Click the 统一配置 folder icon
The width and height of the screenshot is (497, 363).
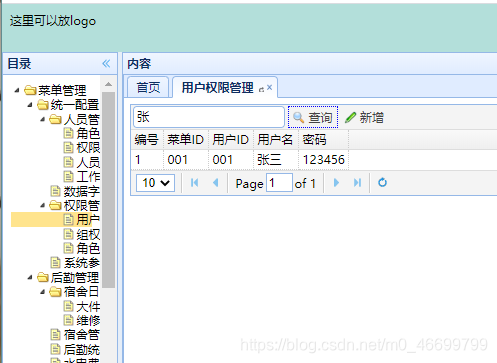(x=43, y=105)
